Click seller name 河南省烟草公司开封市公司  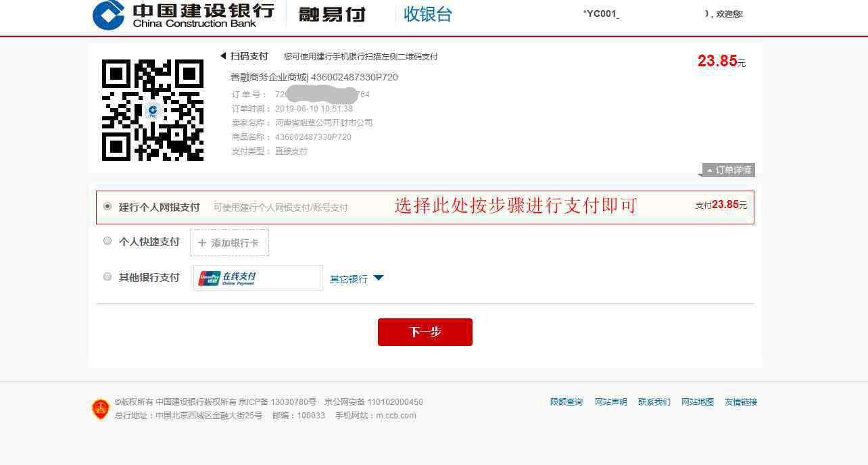click(x=324, y=123)
